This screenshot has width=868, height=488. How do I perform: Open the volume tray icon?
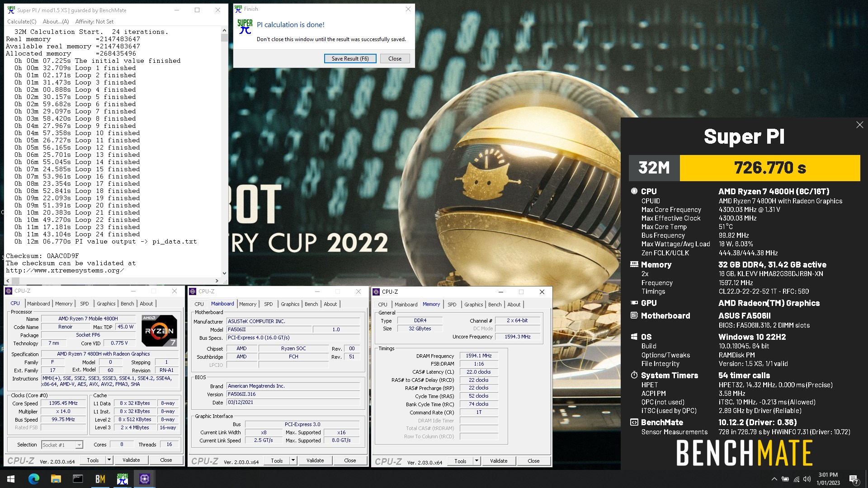click(x=807, y=479)
